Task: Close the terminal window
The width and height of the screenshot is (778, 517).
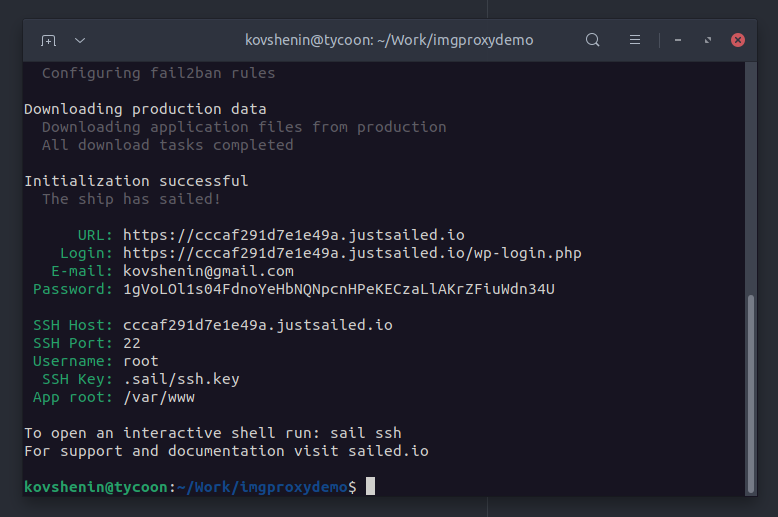Action: tap(738, 40)
